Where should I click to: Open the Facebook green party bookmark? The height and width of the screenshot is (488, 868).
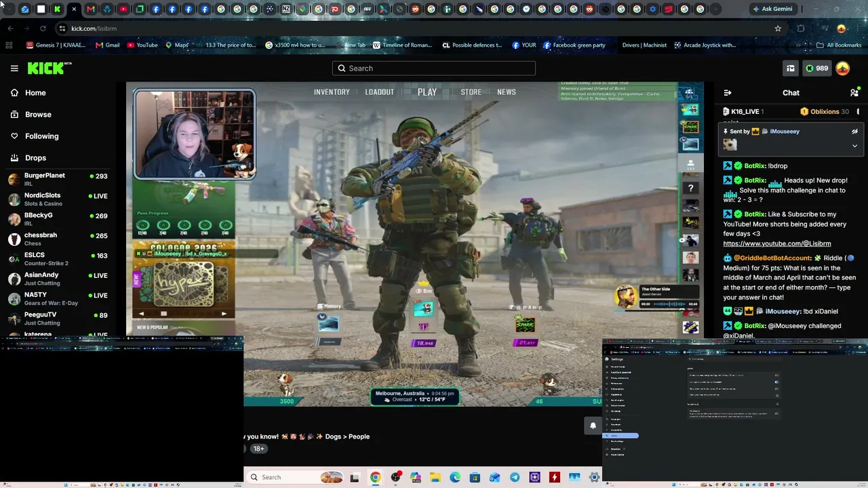(574, 45)
